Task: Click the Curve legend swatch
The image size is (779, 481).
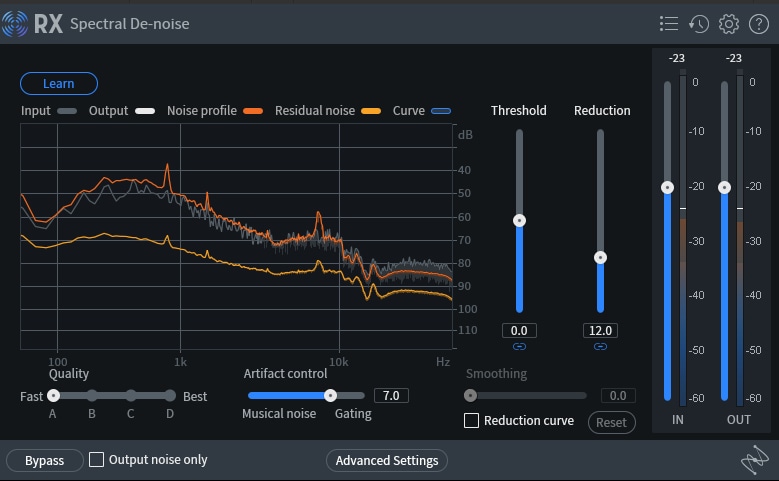Action: pyautogui.click(x=441, y=111)
